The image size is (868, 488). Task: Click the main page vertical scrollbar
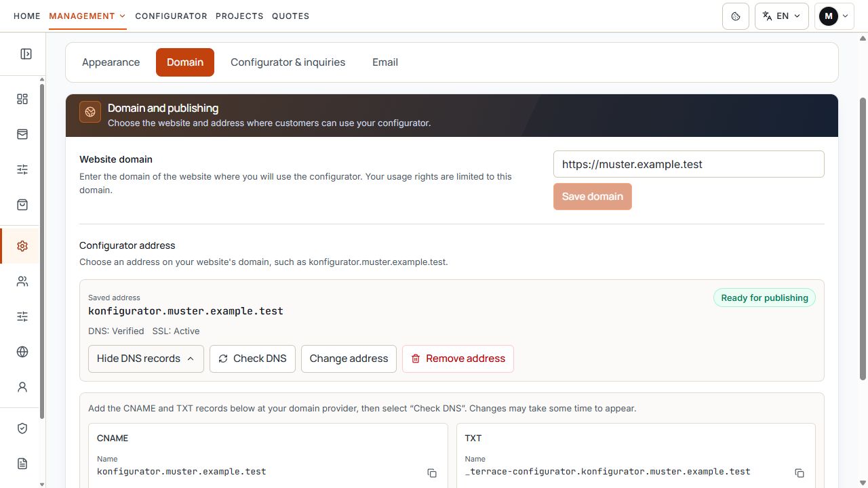863,237
